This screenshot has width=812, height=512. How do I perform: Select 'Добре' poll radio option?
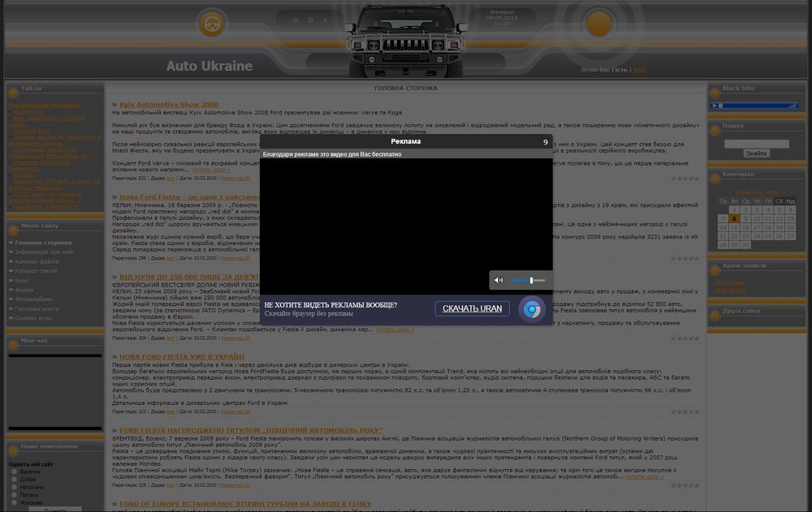tap(12, 479)
